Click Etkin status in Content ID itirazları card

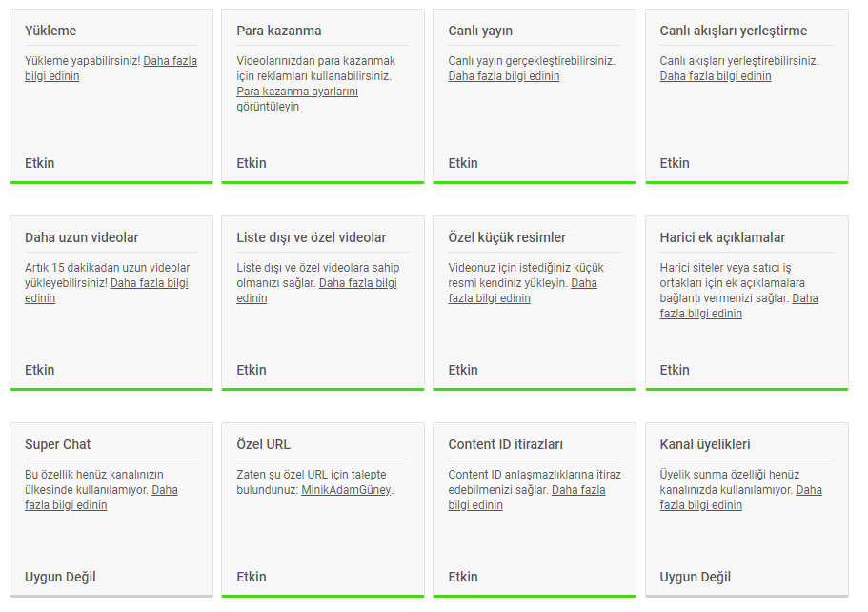pos(463,577)
